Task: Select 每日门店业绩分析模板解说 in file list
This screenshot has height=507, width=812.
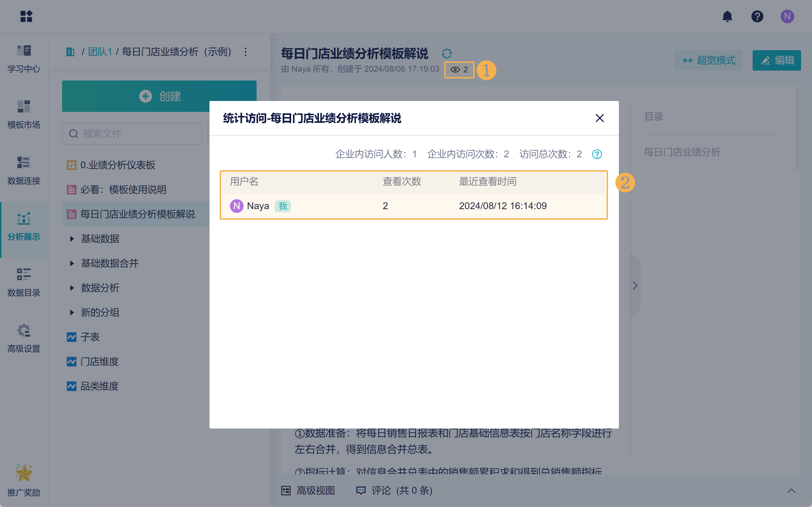Action: [136, 214]
